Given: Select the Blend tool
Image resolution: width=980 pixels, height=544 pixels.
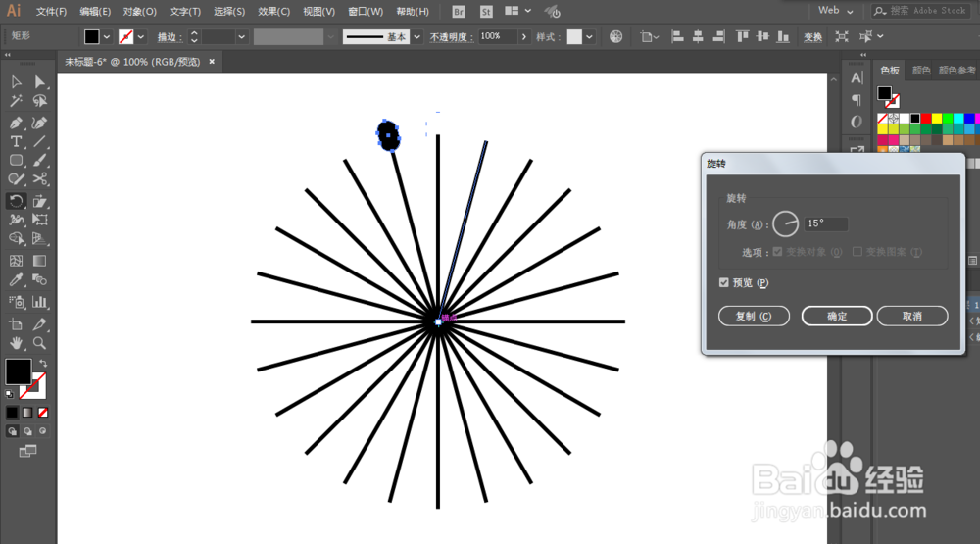Looking at the screenshot, I should pos(40,279).
